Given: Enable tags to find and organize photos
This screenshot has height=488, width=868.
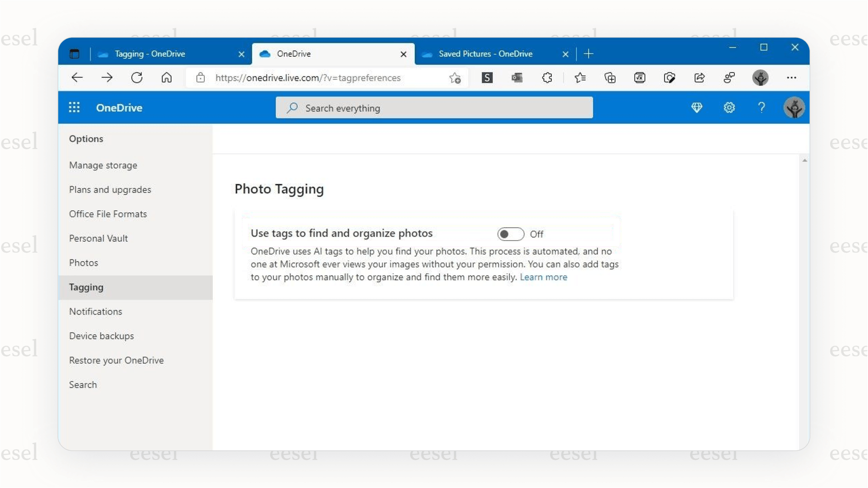Looking at the screenshot, I should (x=510, y=234).
